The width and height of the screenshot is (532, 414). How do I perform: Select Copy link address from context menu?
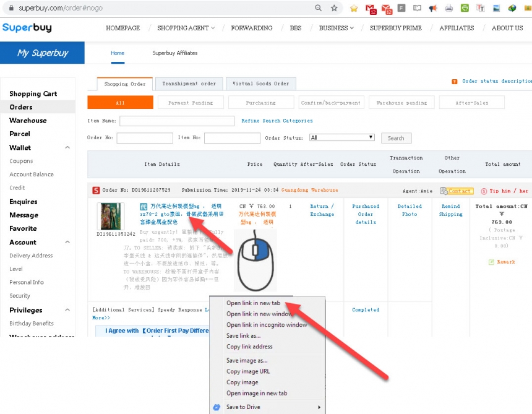[x=249, y=347]
